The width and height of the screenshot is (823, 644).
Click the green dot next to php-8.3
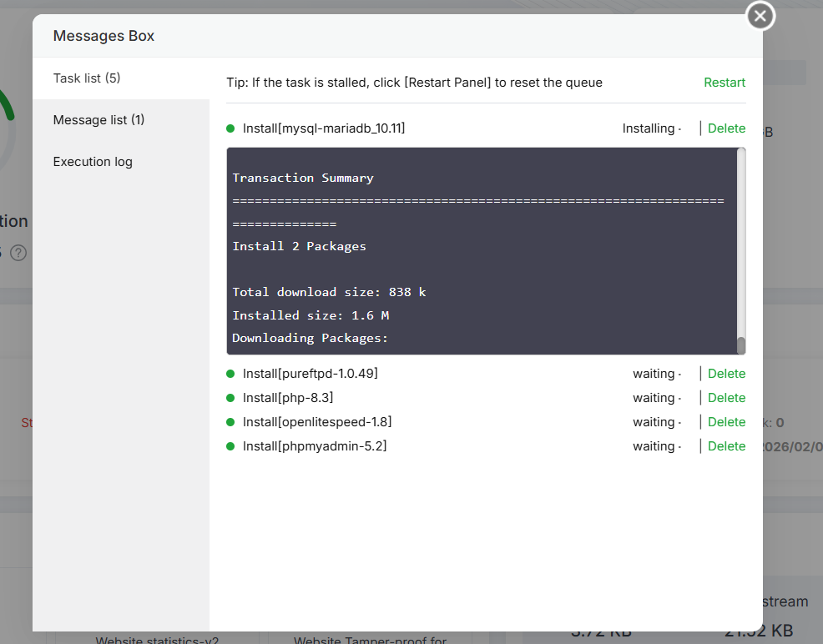click(x=230, y=398)
